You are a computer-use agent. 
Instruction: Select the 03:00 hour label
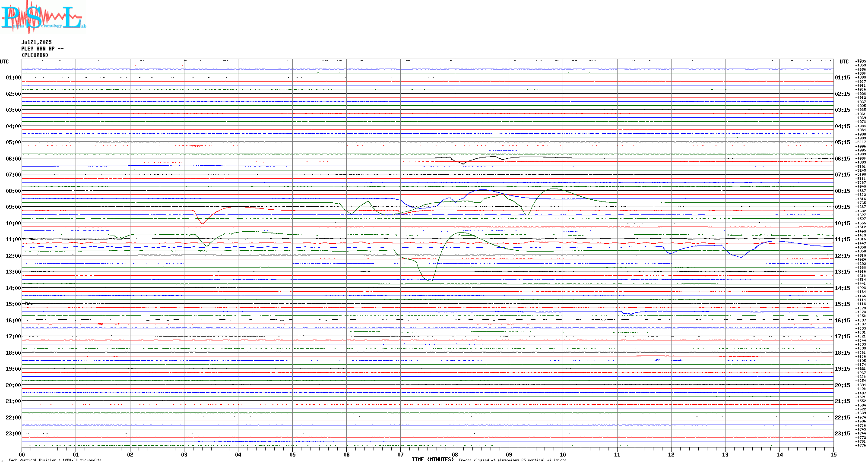click(13, 110)
